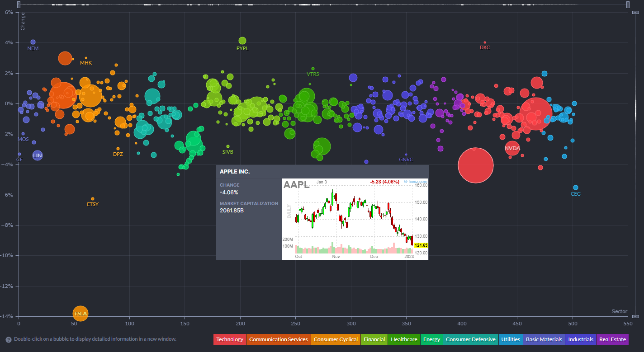Click the DPZ bubble
This screenshot has height=352, width=644.
(118, 149)
